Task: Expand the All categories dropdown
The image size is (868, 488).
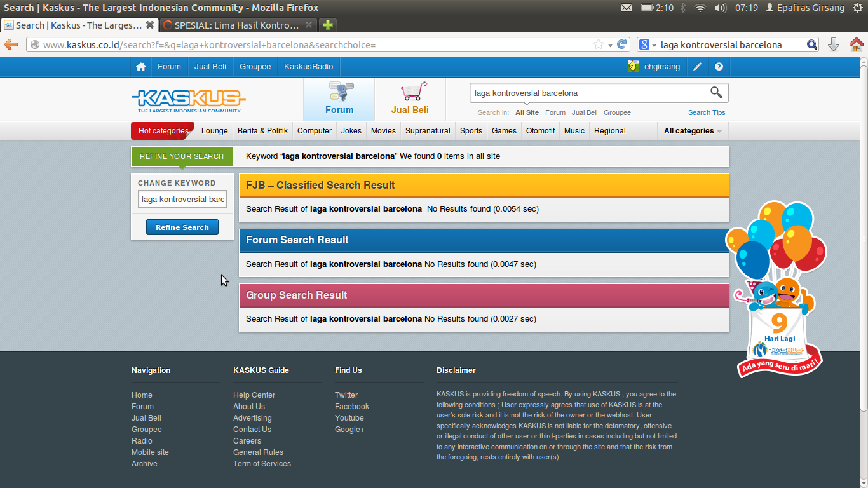Action: (693, 131)
